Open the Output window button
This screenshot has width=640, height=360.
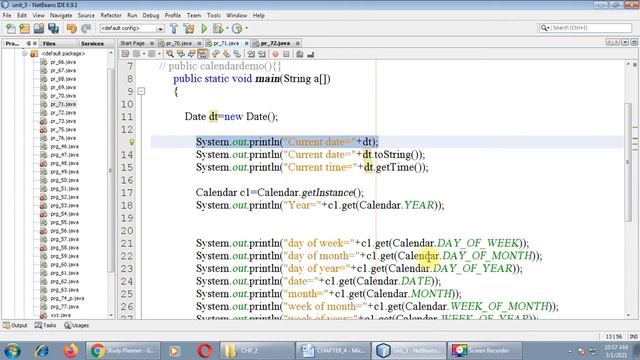pyautogui.click(x=15, y=325)
